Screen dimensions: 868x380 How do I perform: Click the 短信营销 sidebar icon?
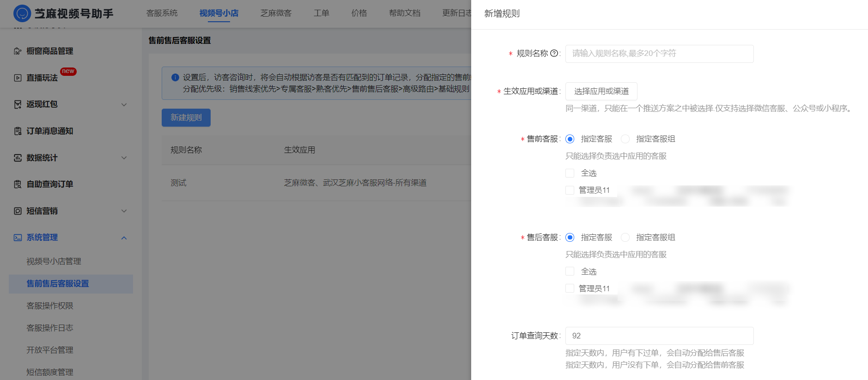(18, 211)
